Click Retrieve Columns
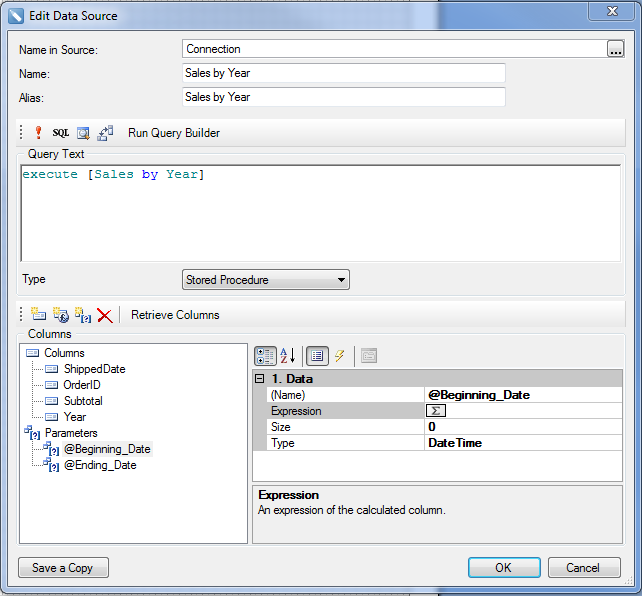Viewport: 642px width, 596px height. (x=175, y=315)
